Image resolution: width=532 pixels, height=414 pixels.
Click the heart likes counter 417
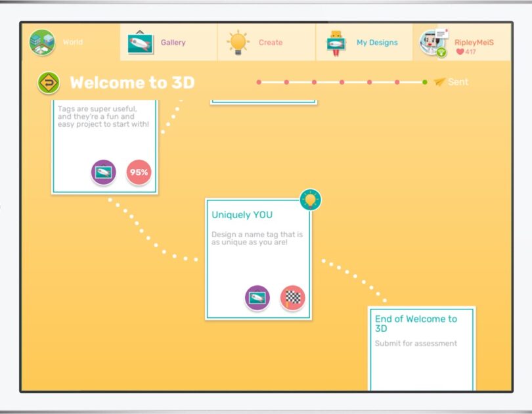pyautogui.click(x=466, y=52)
